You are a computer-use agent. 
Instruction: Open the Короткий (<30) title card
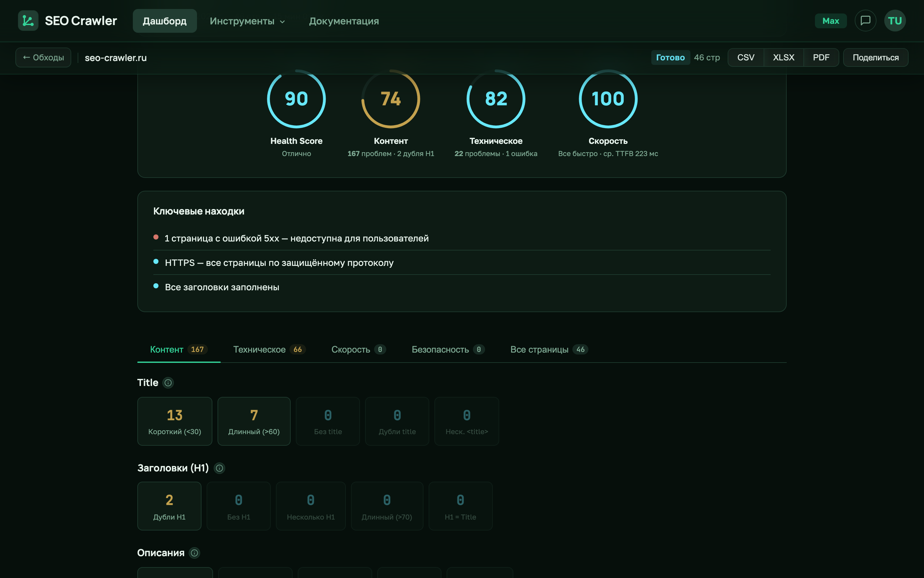(x=175, y=421)
